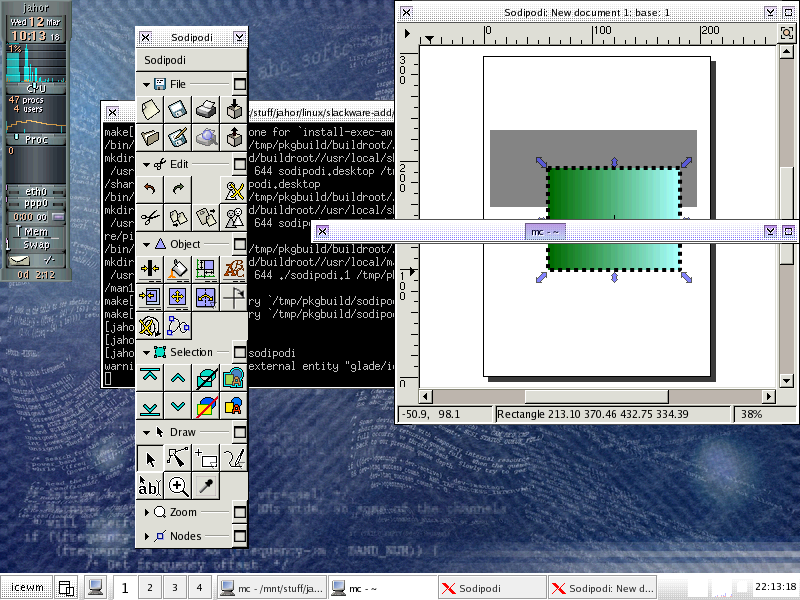Switch to workspace 3 in taskbar
Image resolution: width=800 pixels, height=600 pixels.
174,588
